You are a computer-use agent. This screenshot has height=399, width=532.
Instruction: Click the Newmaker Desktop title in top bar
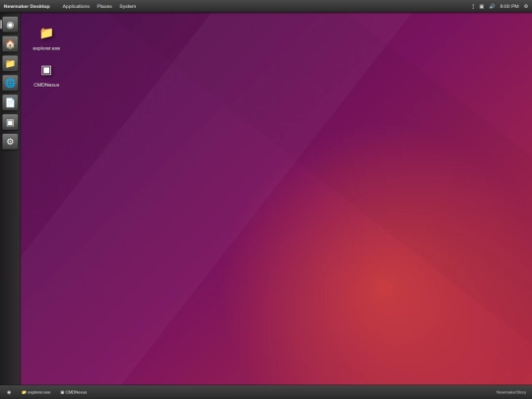27,6
